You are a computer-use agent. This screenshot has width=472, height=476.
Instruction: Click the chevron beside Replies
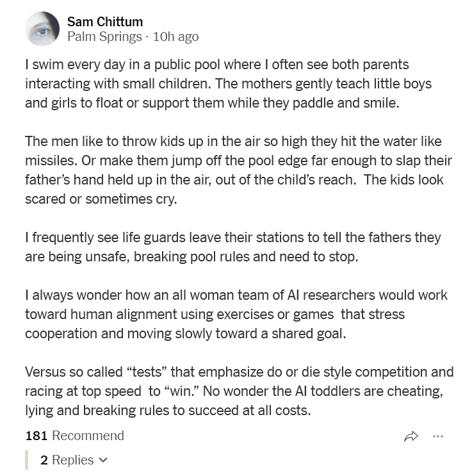tap(103, 460)
